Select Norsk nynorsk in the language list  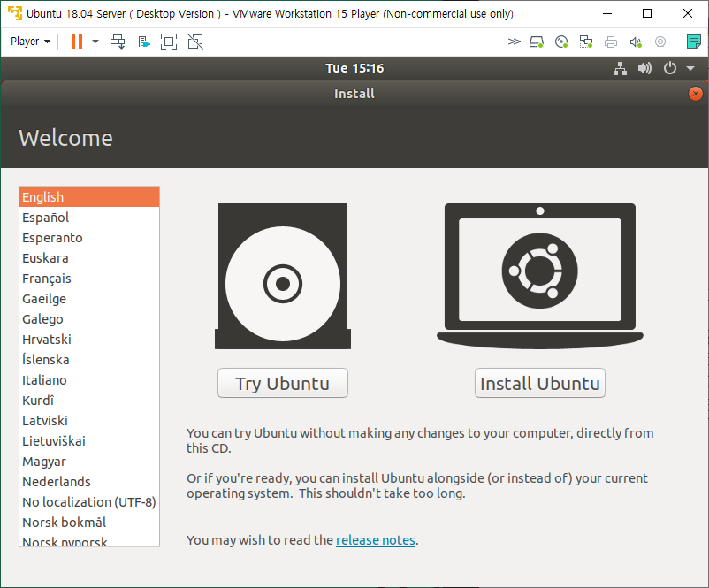point(89,540)
